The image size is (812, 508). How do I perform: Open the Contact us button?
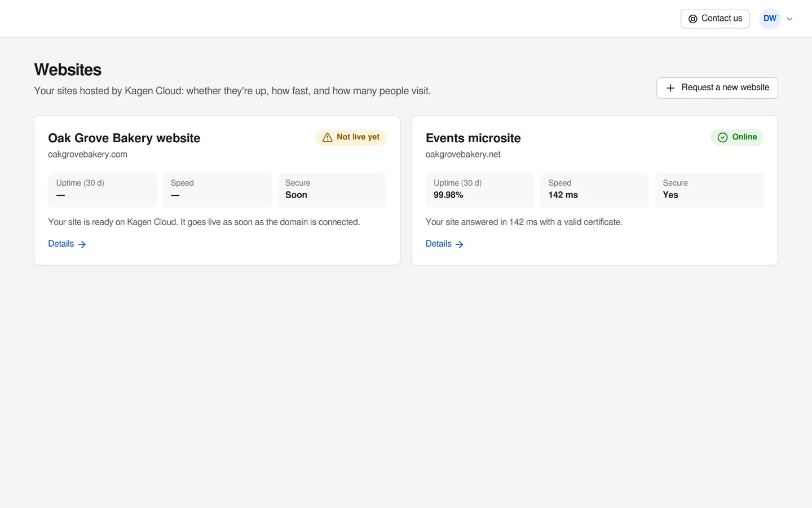715,19
